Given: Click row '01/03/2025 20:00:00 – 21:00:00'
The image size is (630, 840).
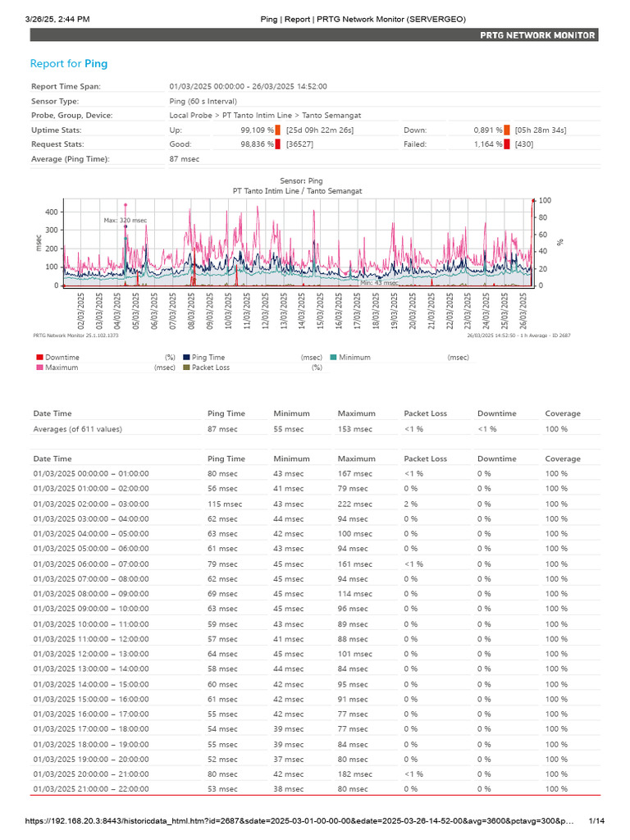Looking at the screenshot, I should [x=315, y=774].
